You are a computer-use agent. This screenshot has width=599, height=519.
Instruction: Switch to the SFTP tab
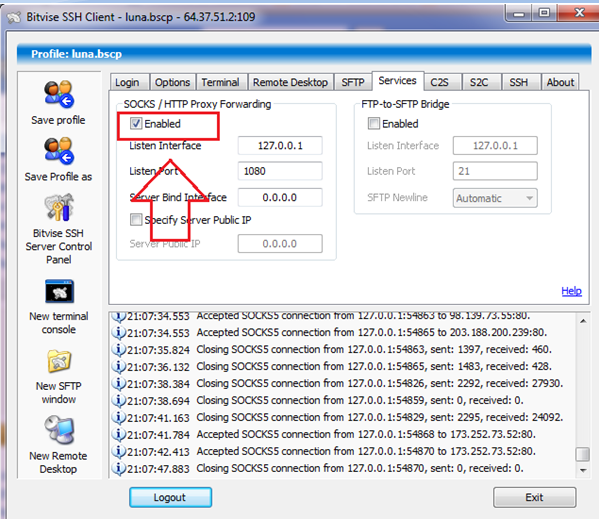[x=353, y=82]
